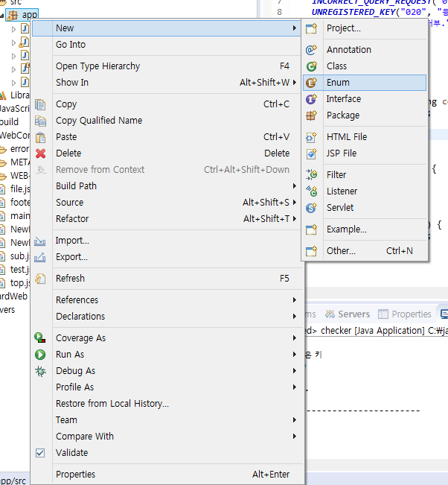This screenshot has height=485, width=448.
Task: Click the Debug As bug icon
Action: click(x=40, y=371)
